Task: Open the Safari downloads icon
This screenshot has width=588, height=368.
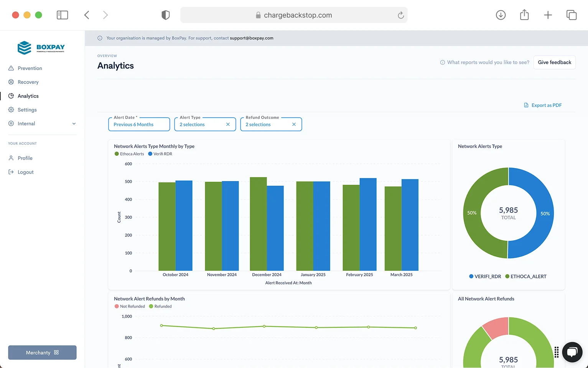Action: click(x=501, y=15)
